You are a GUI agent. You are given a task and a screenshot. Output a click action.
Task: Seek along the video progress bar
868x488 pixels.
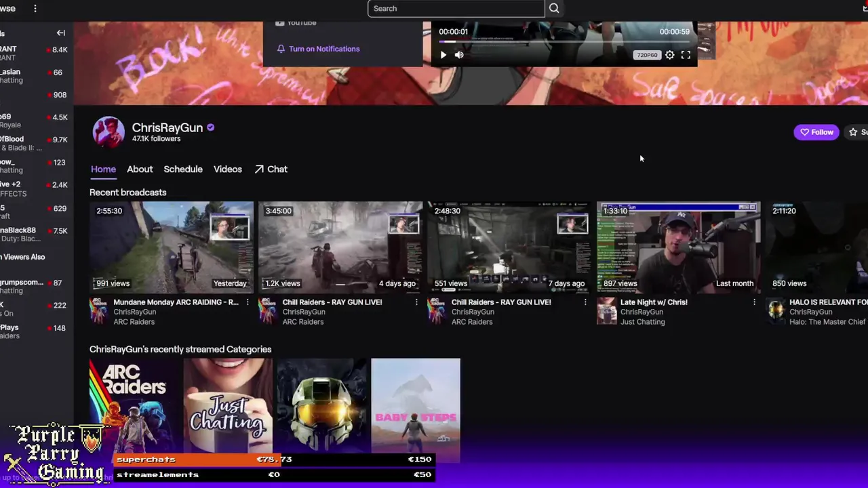point(564,41)
